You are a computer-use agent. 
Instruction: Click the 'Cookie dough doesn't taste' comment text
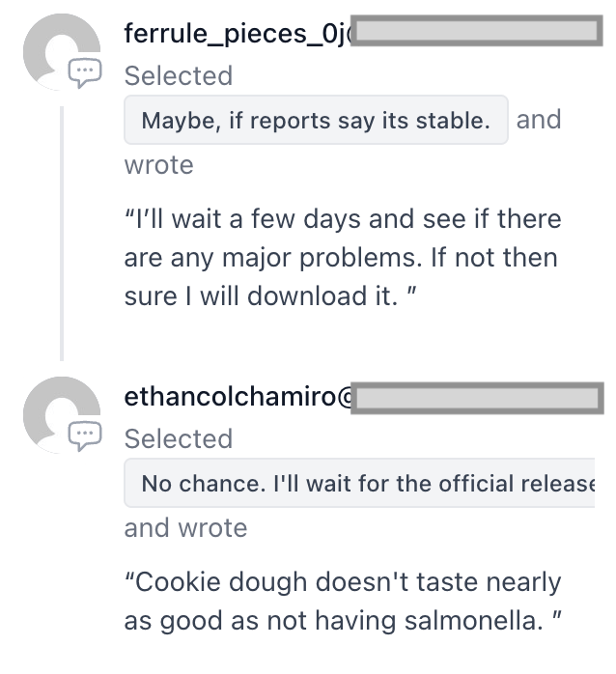(x=343, y=602)
